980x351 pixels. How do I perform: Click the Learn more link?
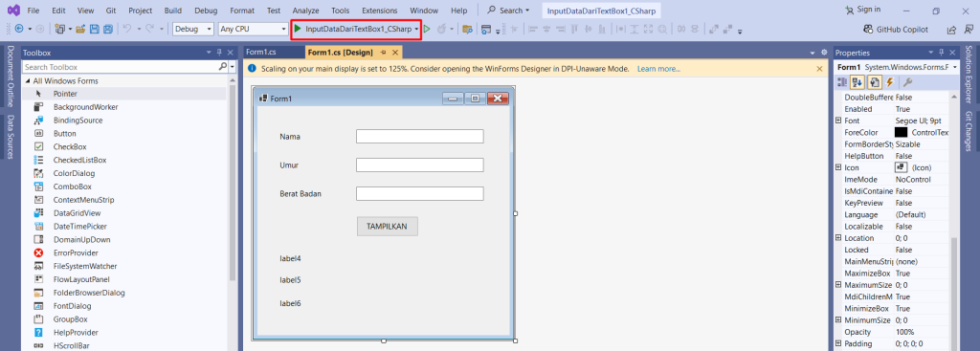click(658, 69)
